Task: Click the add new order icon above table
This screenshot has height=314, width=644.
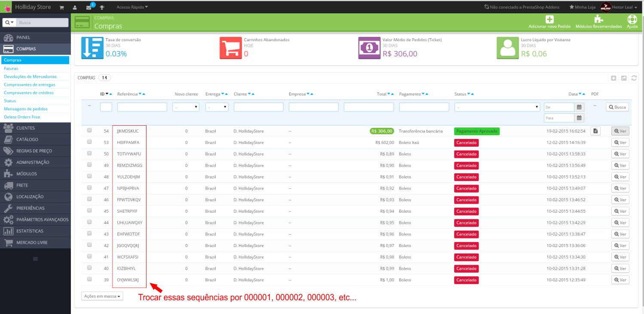Action: (613, 78)
